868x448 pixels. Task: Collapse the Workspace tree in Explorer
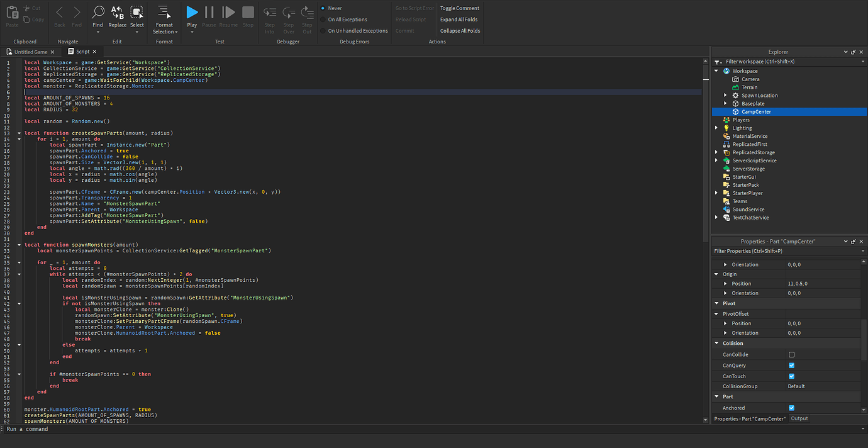point(716,70)
